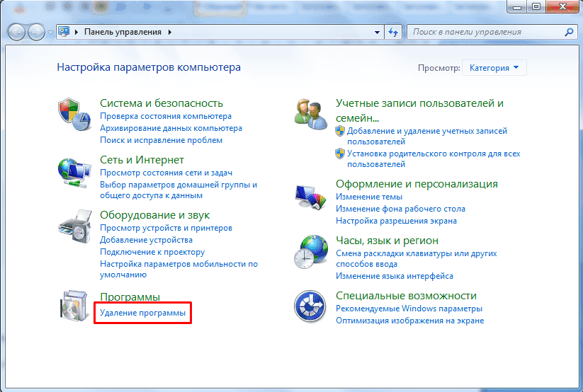Open the Network and Internet globe icon
Image resolution: width=583 pixels, height=392 pixels.
(x=74, y=173)
